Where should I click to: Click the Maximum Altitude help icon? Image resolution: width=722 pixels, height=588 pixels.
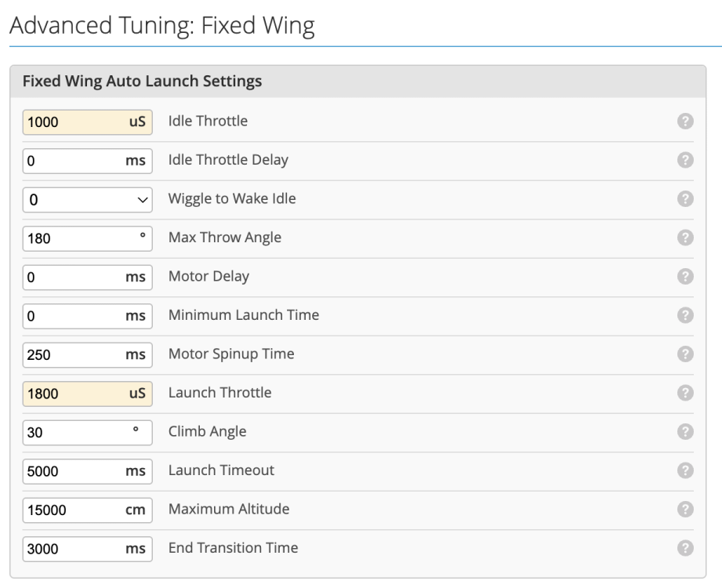pos(684,509)
